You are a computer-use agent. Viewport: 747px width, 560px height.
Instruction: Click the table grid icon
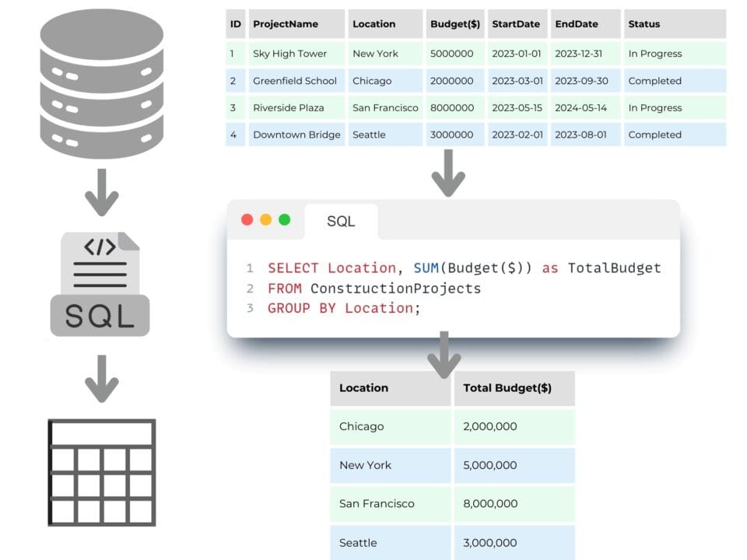coord(101,472)
